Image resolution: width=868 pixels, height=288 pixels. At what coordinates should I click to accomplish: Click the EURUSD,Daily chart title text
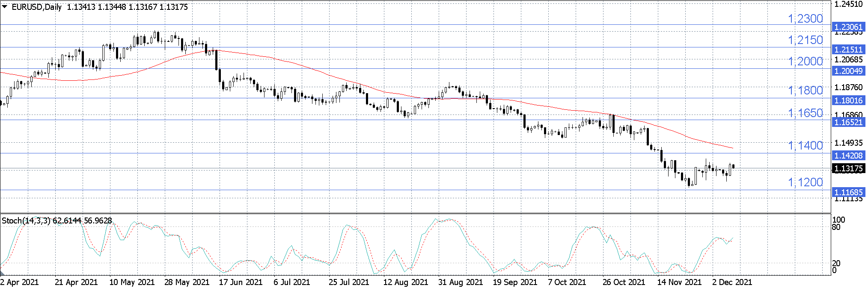37,7
